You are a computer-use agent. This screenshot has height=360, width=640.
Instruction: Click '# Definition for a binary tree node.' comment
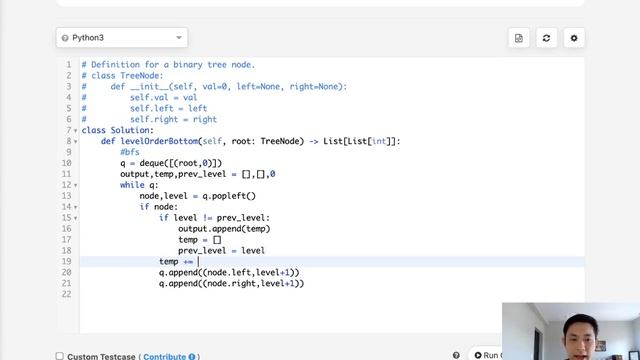[168, 64]
